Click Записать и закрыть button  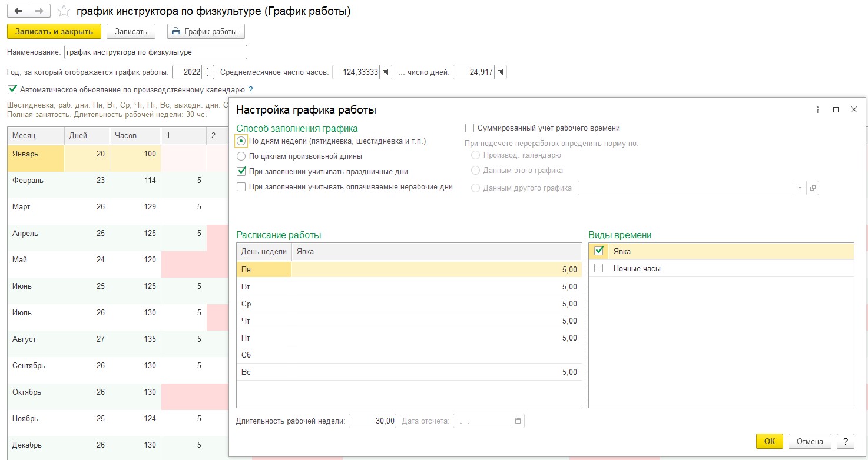pos(54,31)
